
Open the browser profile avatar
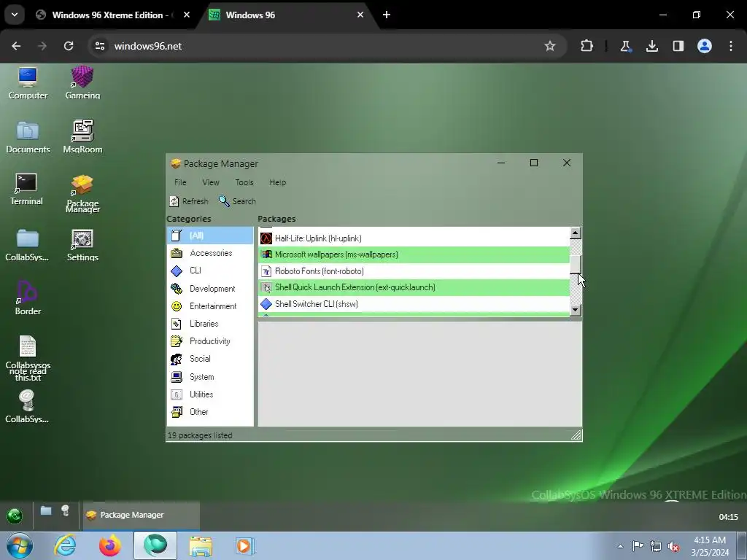pos(705,46)
